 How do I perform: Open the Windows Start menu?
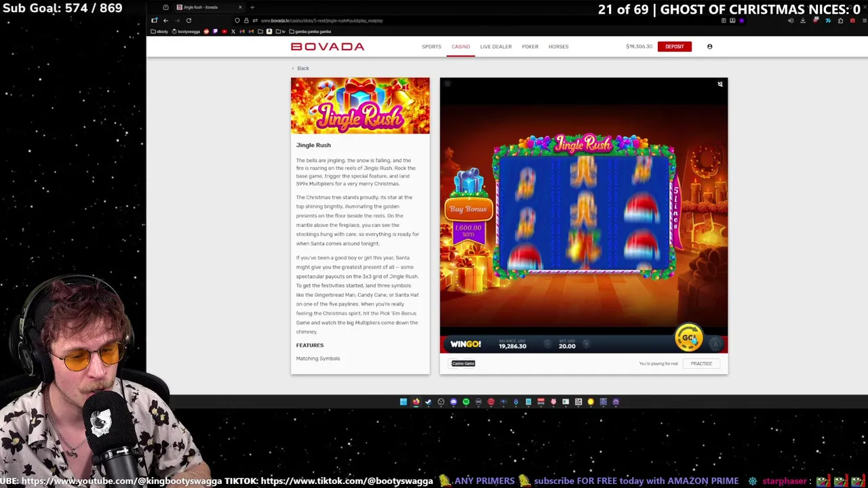pyautogui.click(x=403, y=402)
